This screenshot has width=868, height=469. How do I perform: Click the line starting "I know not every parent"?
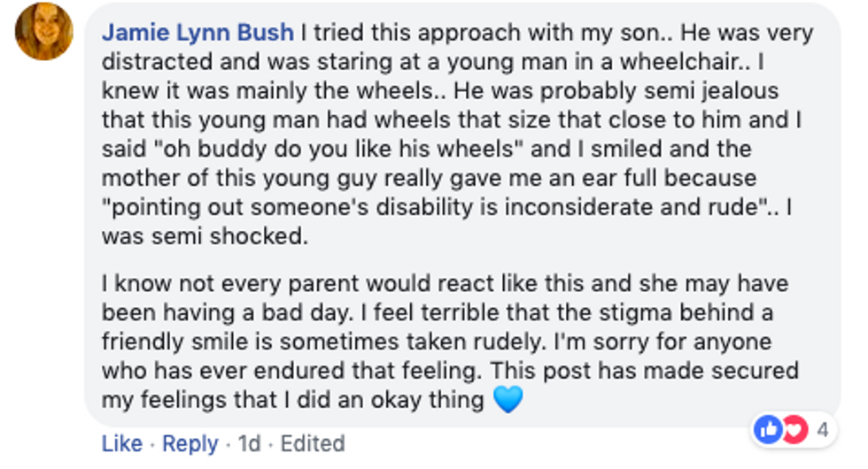pos(445,284)
